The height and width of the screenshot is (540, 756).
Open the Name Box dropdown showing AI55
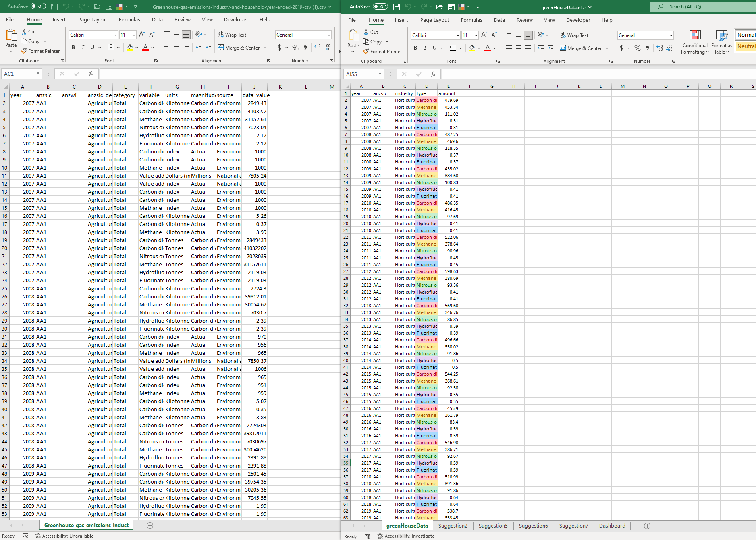coord(380,74)
